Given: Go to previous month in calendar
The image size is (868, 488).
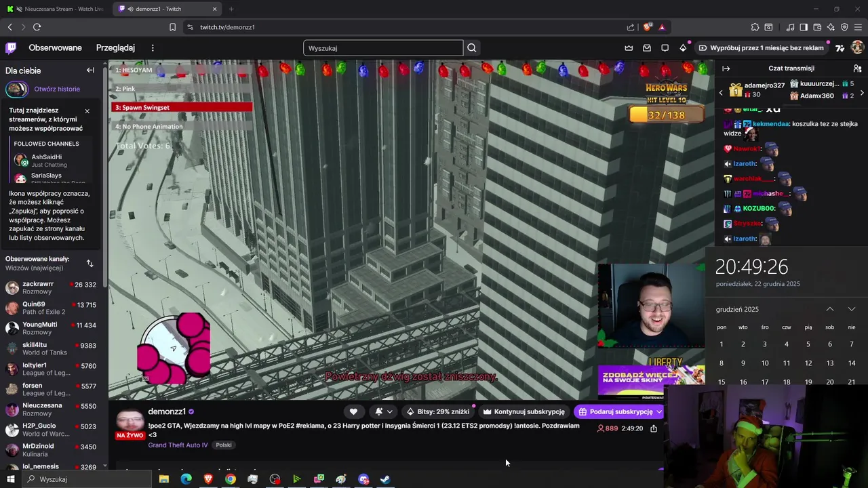Looking at the screenshot, I should [x=830, y=309].
